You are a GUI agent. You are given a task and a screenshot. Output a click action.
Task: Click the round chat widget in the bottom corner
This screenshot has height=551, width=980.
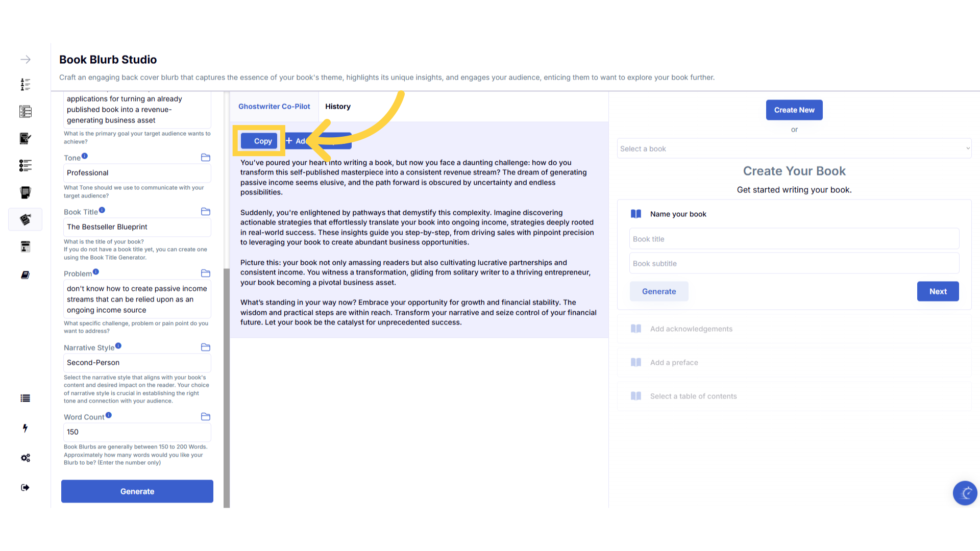[965, 493]
